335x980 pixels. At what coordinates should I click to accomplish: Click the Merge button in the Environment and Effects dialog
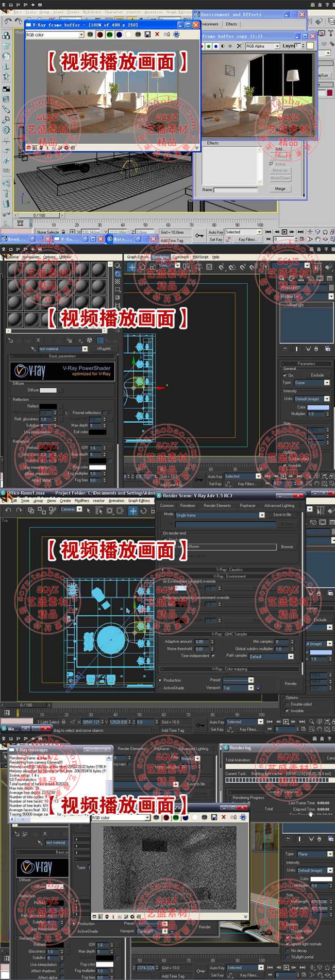click(280, 189)
